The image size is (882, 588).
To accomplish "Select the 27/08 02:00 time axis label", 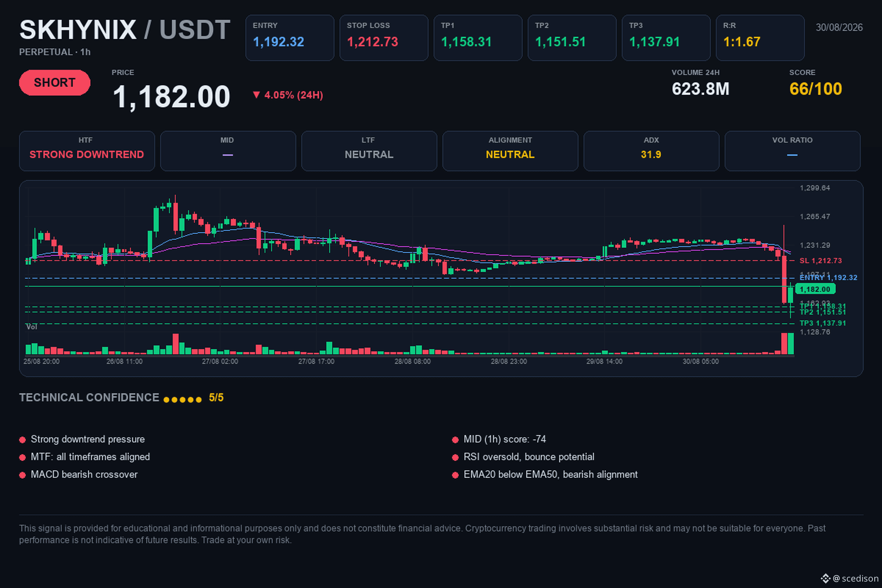I will click(x=220, y=362).
